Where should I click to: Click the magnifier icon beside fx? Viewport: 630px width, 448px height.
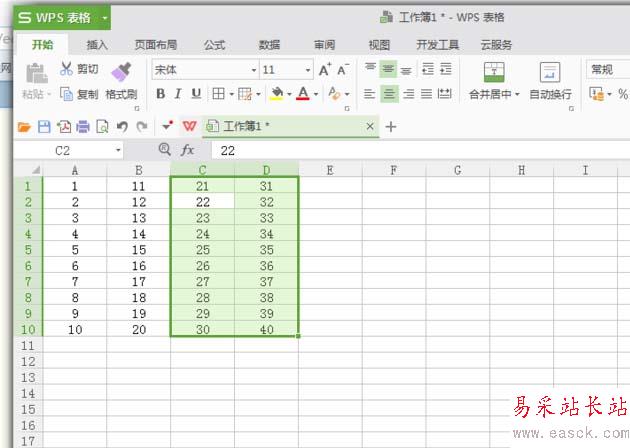[164, 150]
